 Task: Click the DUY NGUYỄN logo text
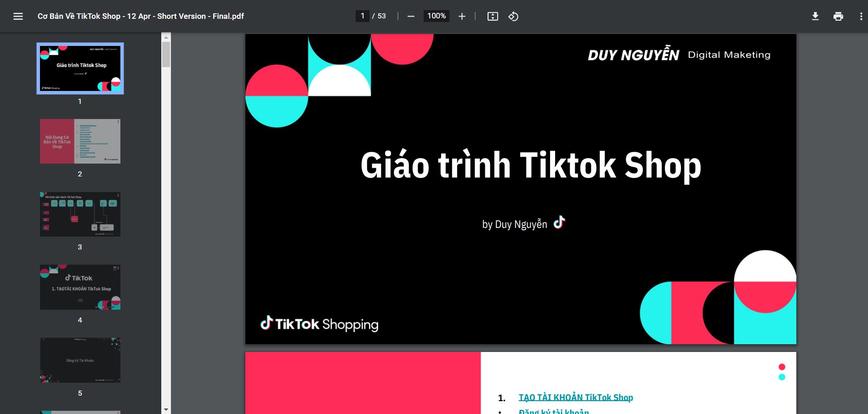coord(633,54)
